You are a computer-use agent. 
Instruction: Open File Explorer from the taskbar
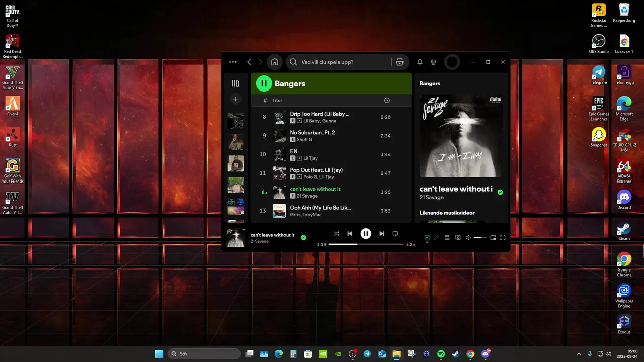point(396,354)
